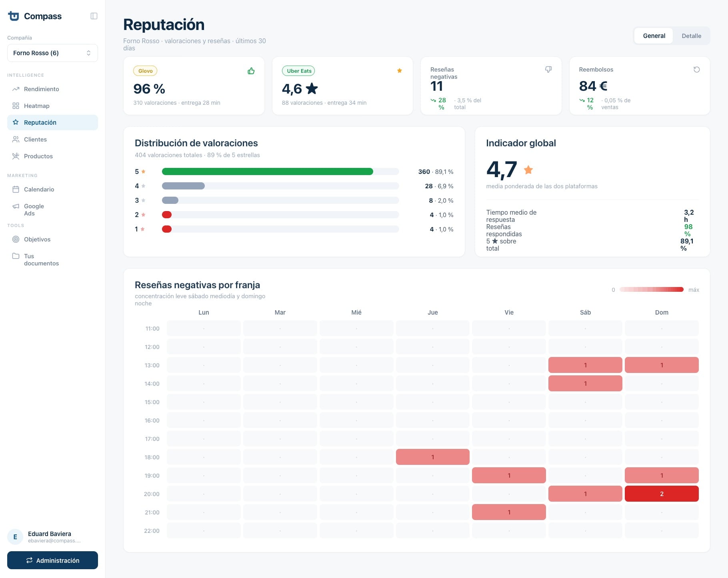Click the Clientes people icon
The width and height of the screenshot is (728, 578).
pos(16,140)
